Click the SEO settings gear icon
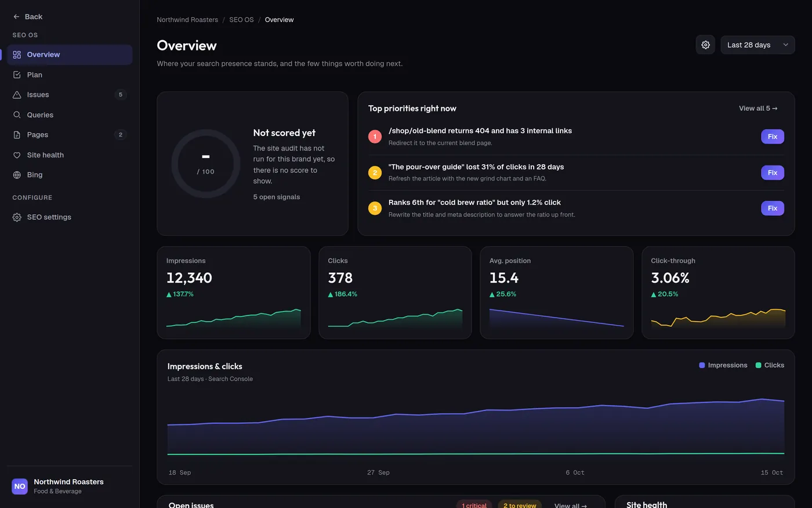The height and width of the screenshot is (508, 812). (x=17, y=217)
